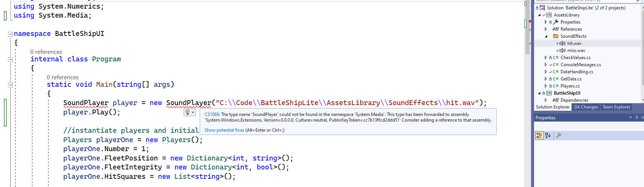Image resolution: width=644 pixels, height=187 pixels.
Task: Collapse the Main method code block
Action: coord(10,85)
